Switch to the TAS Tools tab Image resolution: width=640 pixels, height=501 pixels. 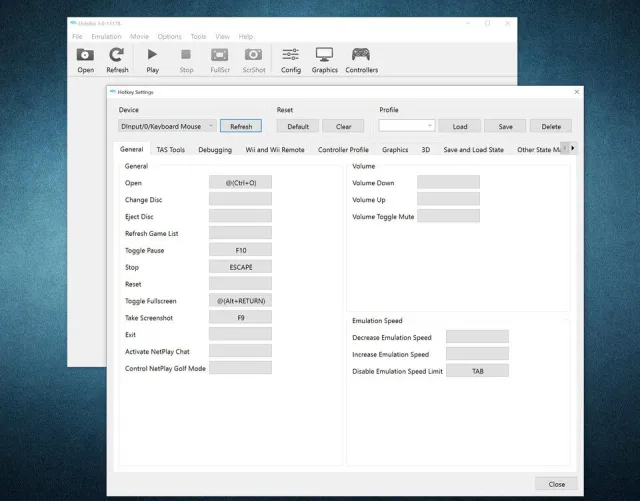[171, 149]
